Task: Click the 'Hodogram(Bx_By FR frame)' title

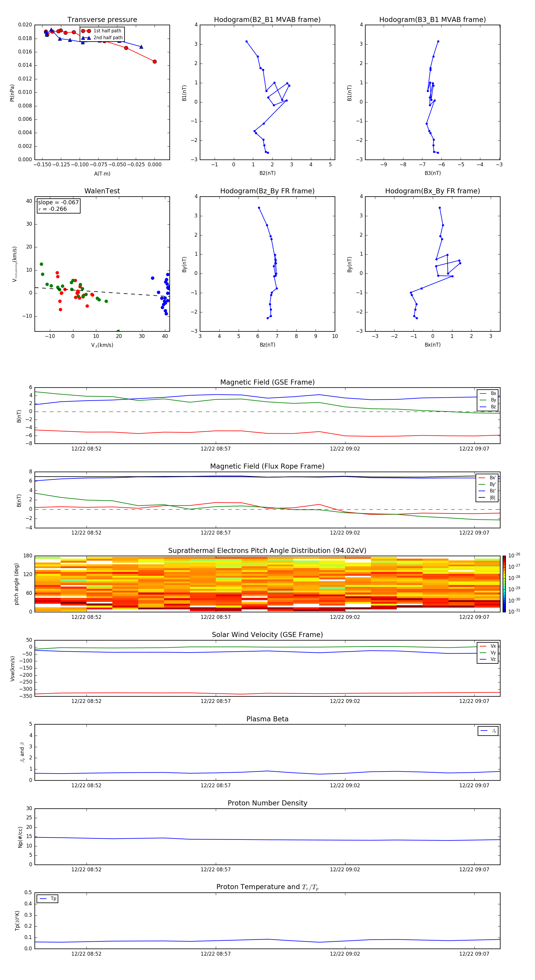Action: pos(432,191)
